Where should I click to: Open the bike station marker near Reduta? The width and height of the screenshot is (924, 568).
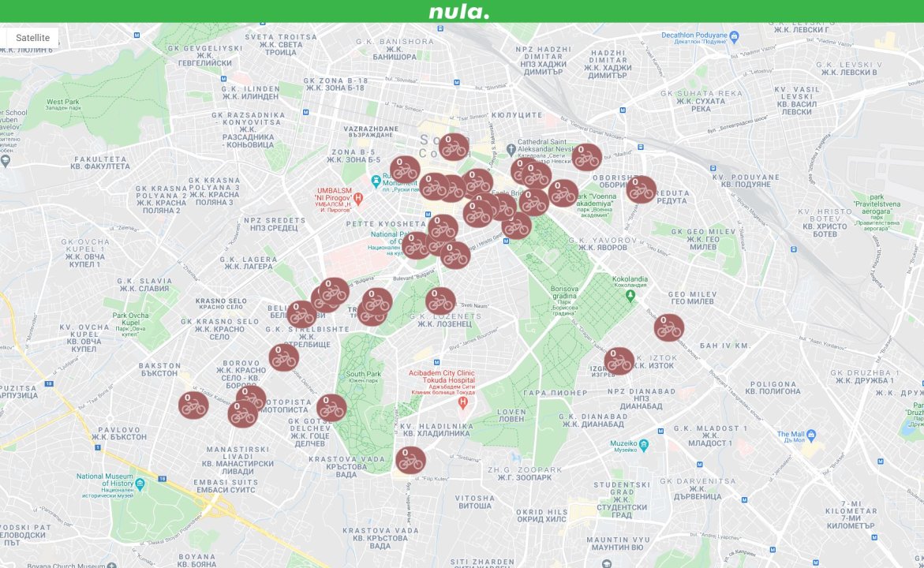(642, 189)
